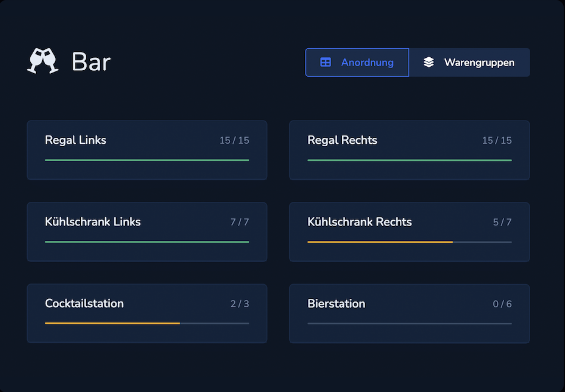This screenshot has height=392, width=565.
Task: Click the empty Bierstation progress bar
Action: tap(409, 324)
